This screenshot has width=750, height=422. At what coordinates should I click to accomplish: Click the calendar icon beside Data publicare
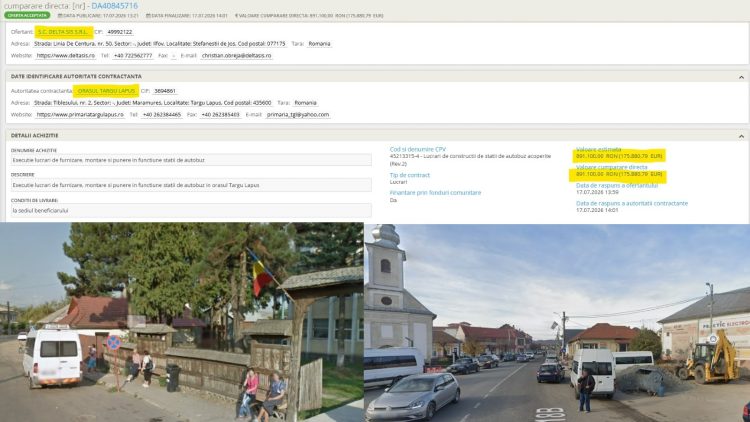pos(60,16)
